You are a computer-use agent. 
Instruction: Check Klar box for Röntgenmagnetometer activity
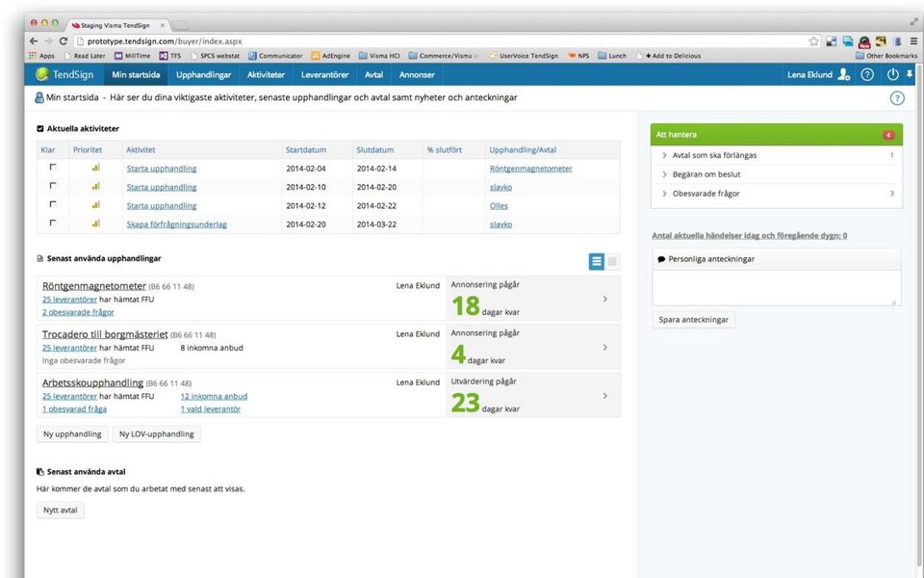(53, 168)
